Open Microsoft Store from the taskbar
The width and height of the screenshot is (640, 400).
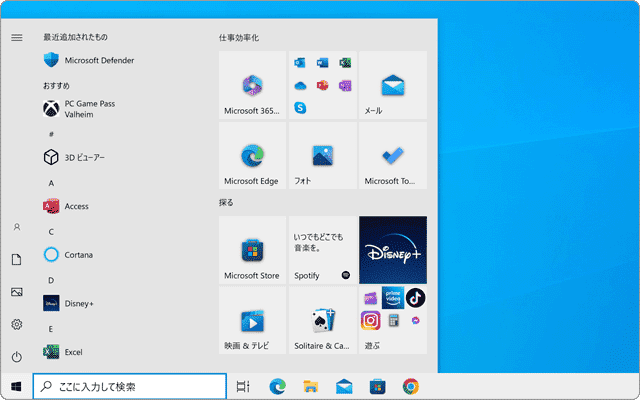click(x=378, y=386)
